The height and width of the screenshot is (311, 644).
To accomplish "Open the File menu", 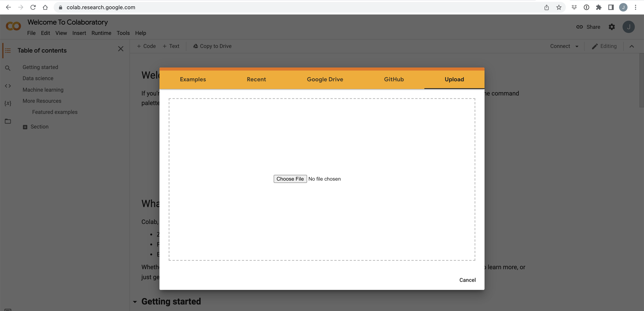I will 31,33.
